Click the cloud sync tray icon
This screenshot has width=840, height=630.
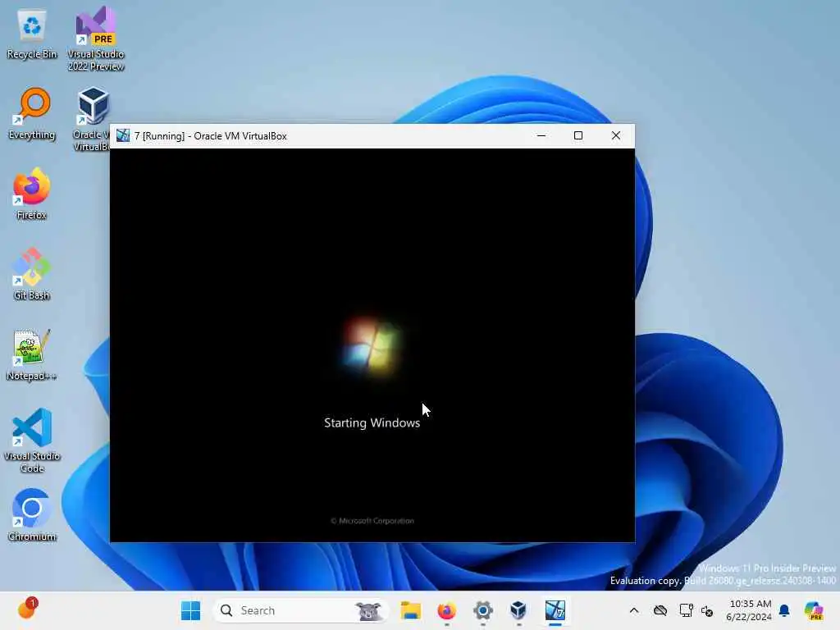coord(660,610)
